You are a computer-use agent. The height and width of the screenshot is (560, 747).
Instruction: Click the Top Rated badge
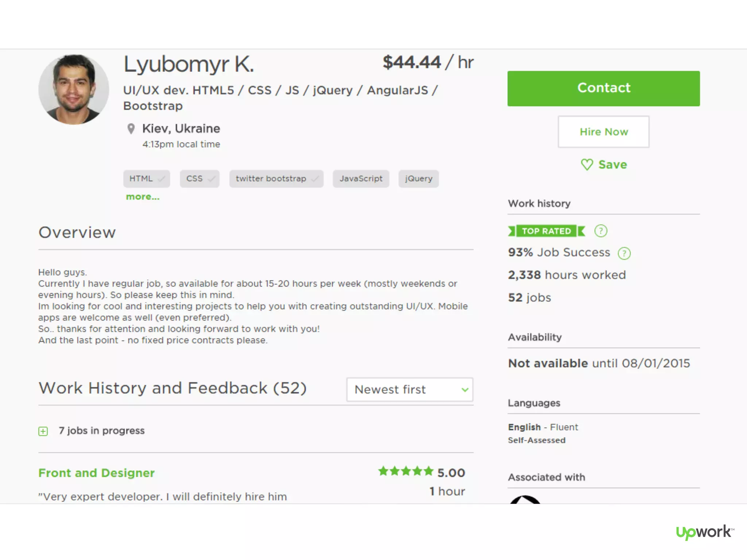pyautogui.click(x=546, y=231)
